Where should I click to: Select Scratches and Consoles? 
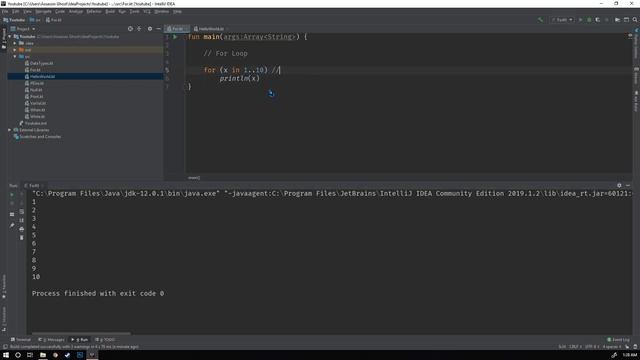40,137
